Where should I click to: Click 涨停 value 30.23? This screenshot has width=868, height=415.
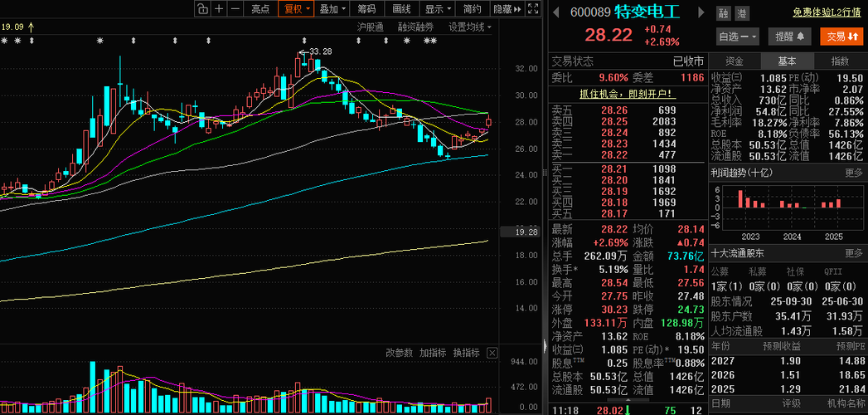pyautogui.click(x=614, y=309)
